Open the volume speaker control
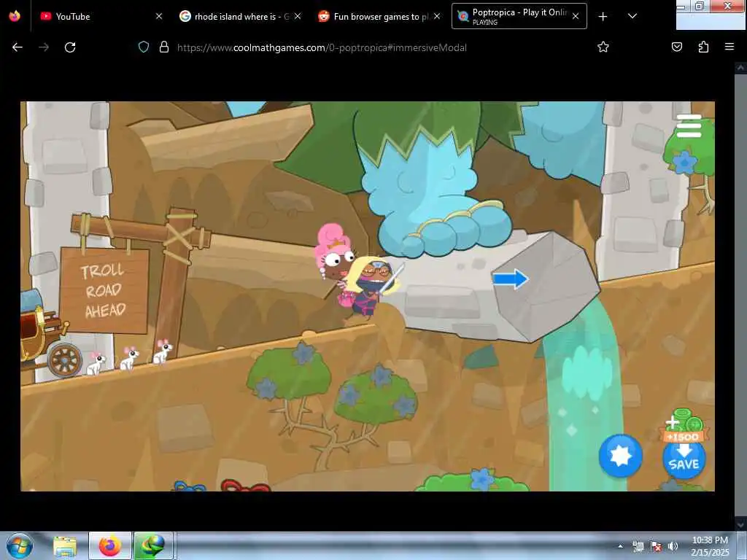Image resolution: width=747 pixels, height=560 pixels. (x=673, y=547)
